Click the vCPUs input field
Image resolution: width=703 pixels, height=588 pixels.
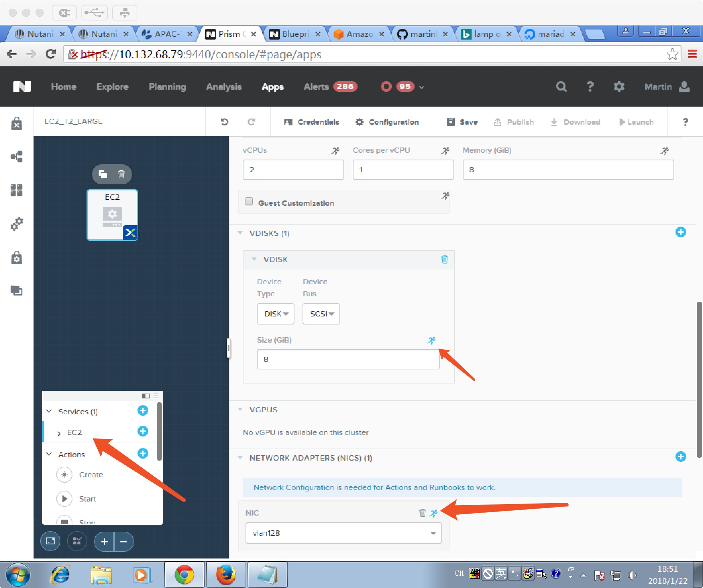pos(293,170)
